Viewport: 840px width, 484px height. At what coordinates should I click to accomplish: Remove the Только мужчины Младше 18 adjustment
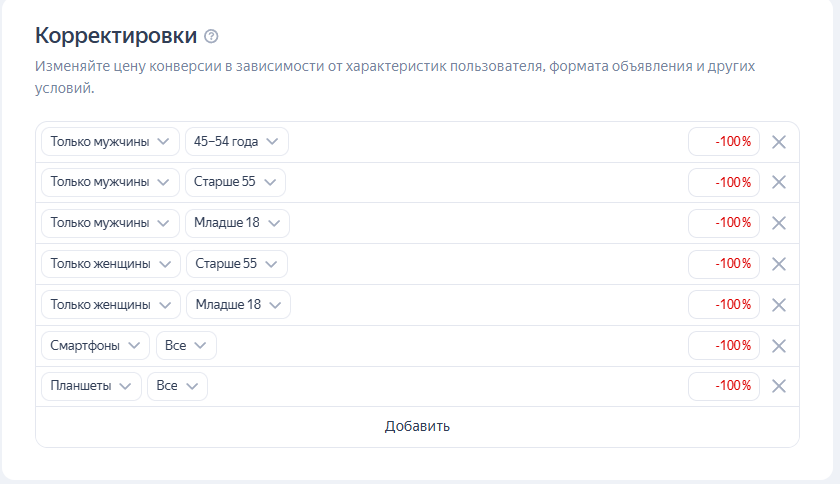pos(779,223)
